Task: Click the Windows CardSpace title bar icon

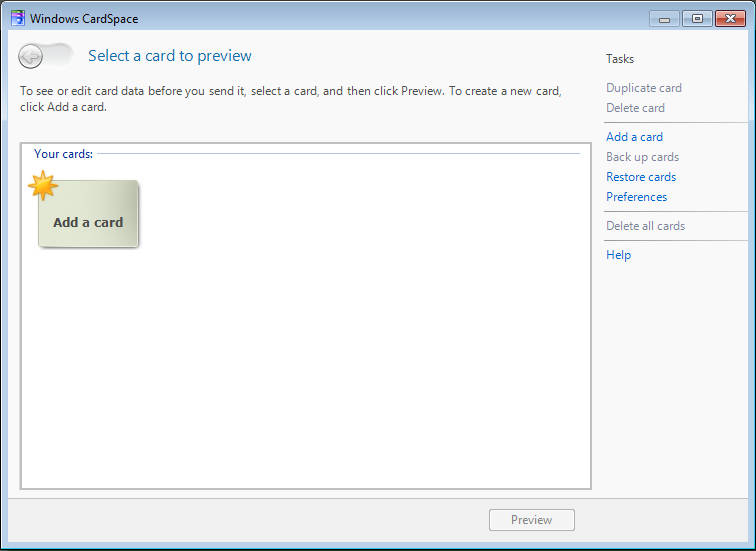Action: pyautogui.click(x=17, y=18)
